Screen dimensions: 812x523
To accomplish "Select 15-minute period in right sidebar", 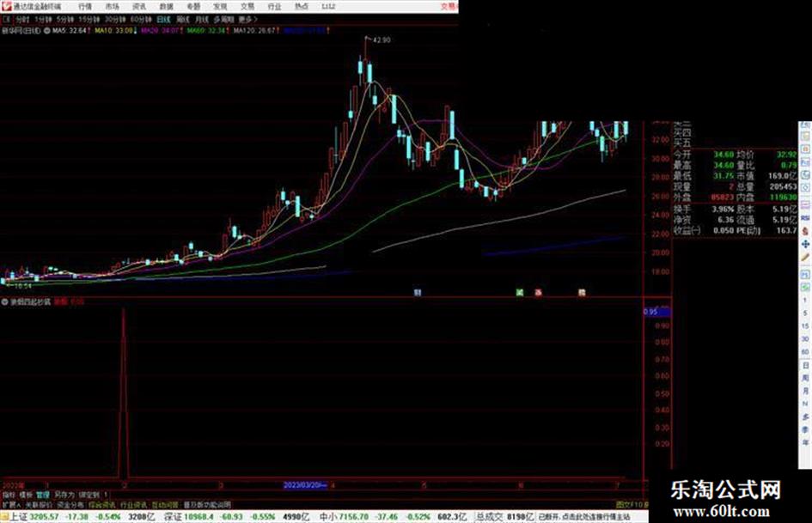I will [x=805, y=326].
